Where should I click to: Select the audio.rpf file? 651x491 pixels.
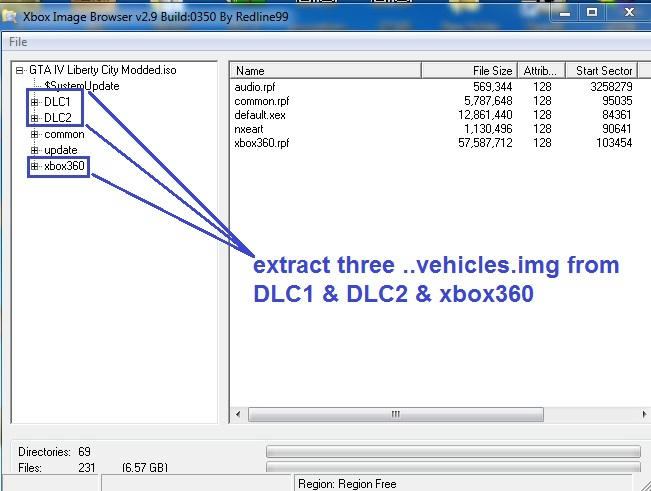pyautogui.click(x=254, y=87)
